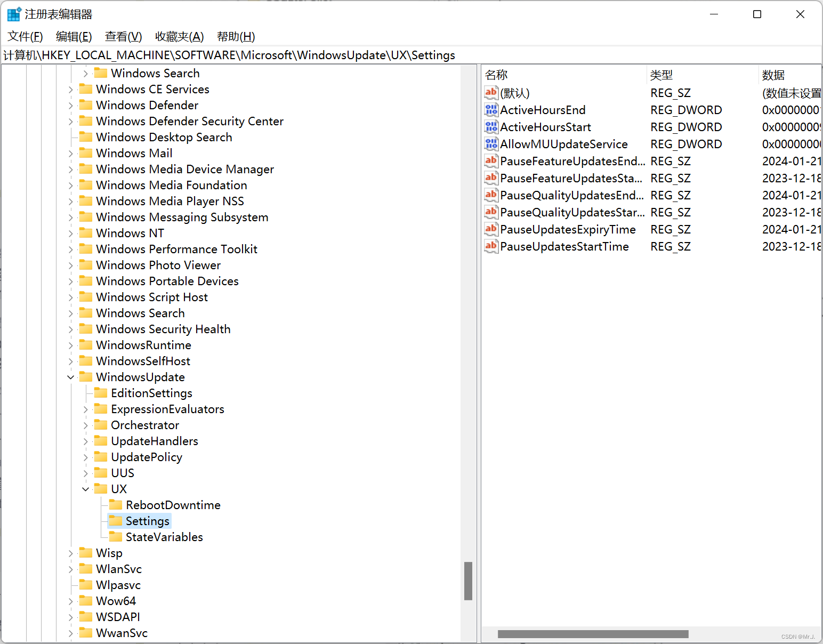823x644 pixels.
Task: Open the 帮助(H) menu
Action: (236, 36)
